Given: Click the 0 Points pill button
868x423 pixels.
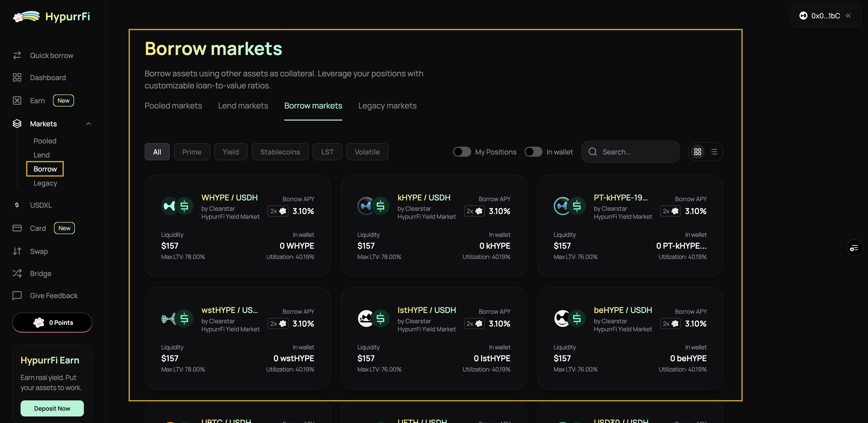Looking at the screenshot, I should pyautogui.click(x=52, y=323).
